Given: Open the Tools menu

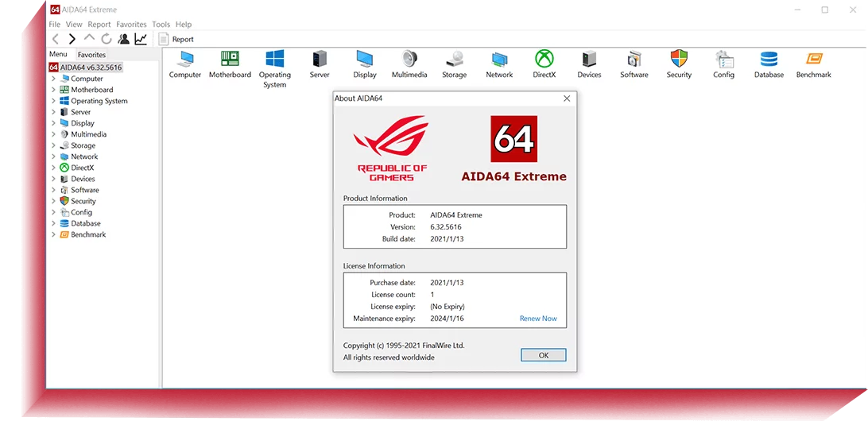Looking at the screenshot, I should coord(161,25).
